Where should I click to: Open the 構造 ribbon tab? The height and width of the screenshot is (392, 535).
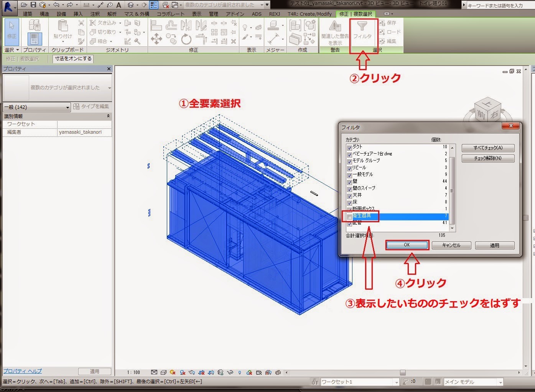click(x=44, y=14)
